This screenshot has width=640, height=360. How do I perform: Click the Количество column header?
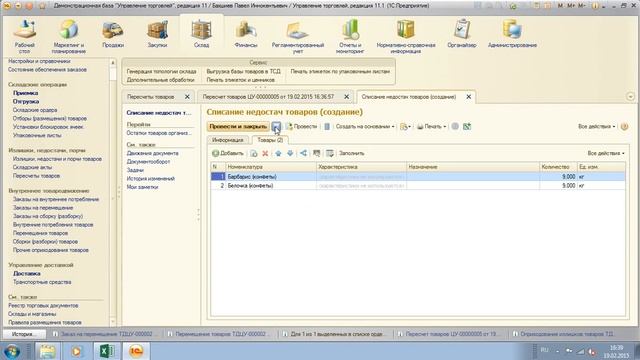tap(558, 167)
